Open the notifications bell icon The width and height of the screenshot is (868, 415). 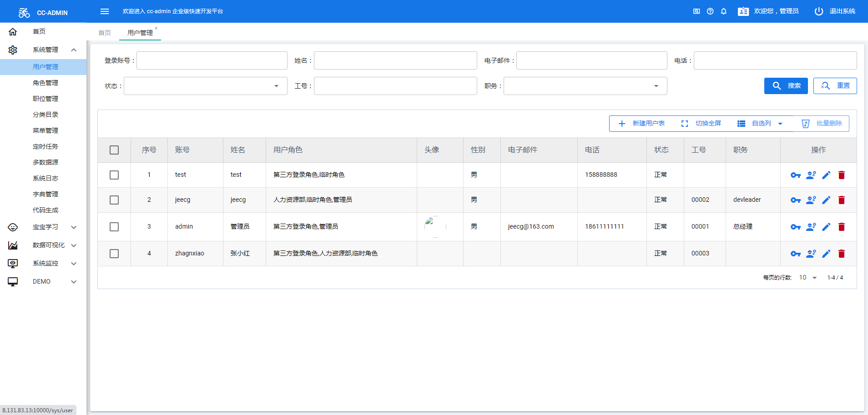(724, 11)
